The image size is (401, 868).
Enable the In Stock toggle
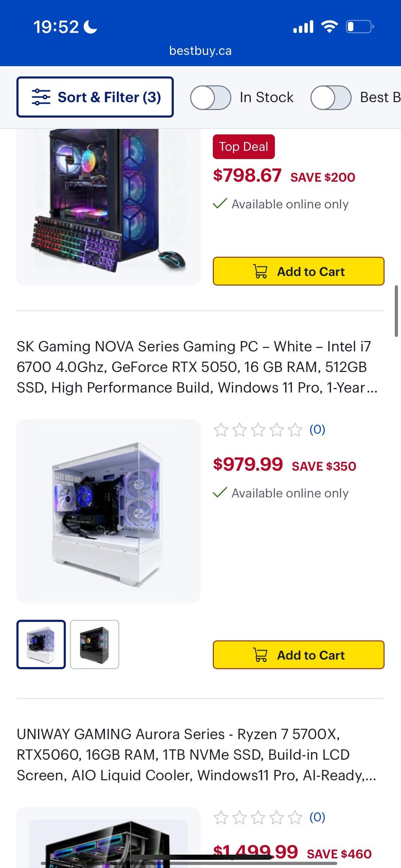[x=211, y=97]
